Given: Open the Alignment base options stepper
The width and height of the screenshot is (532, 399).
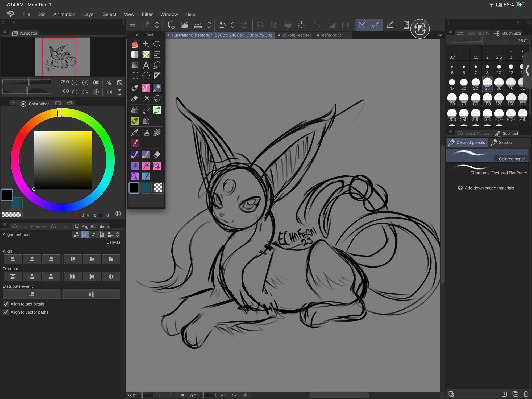Looking at the screenshot, I should click(117, 235).
